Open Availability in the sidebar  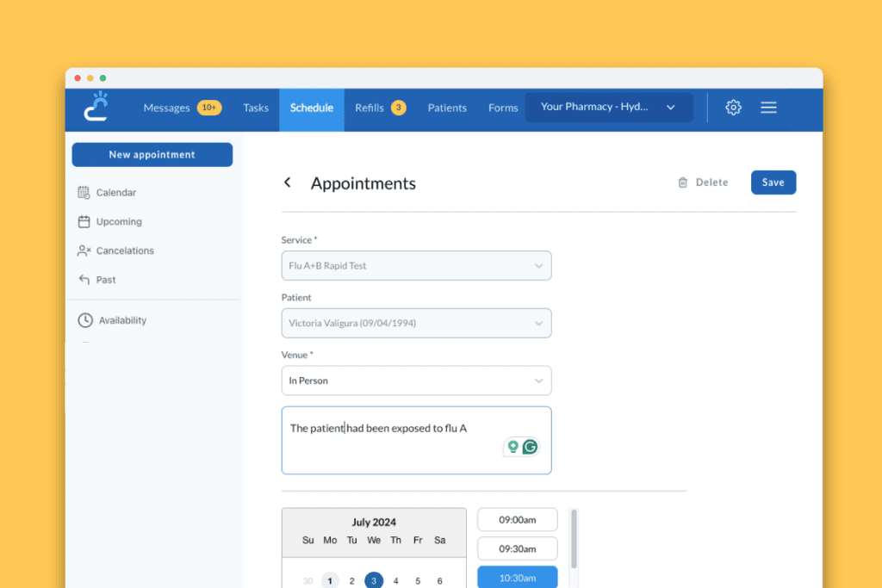click(x=122, y=320)
